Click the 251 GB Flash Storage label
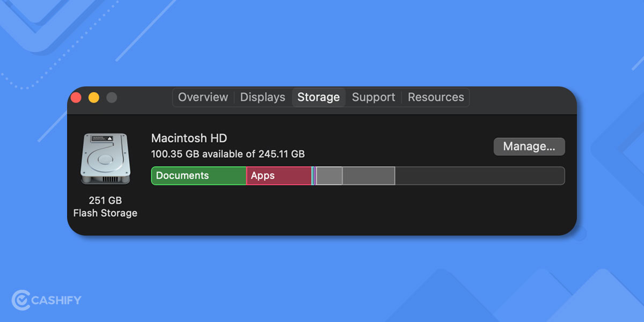Viewport: 644px width, 322px height. click(105, 206)
